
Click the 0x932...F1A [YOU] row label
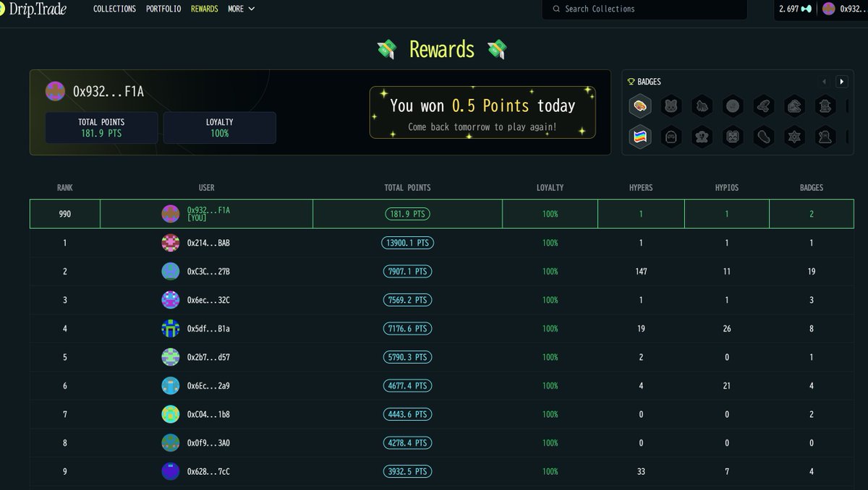coord(208,213)
